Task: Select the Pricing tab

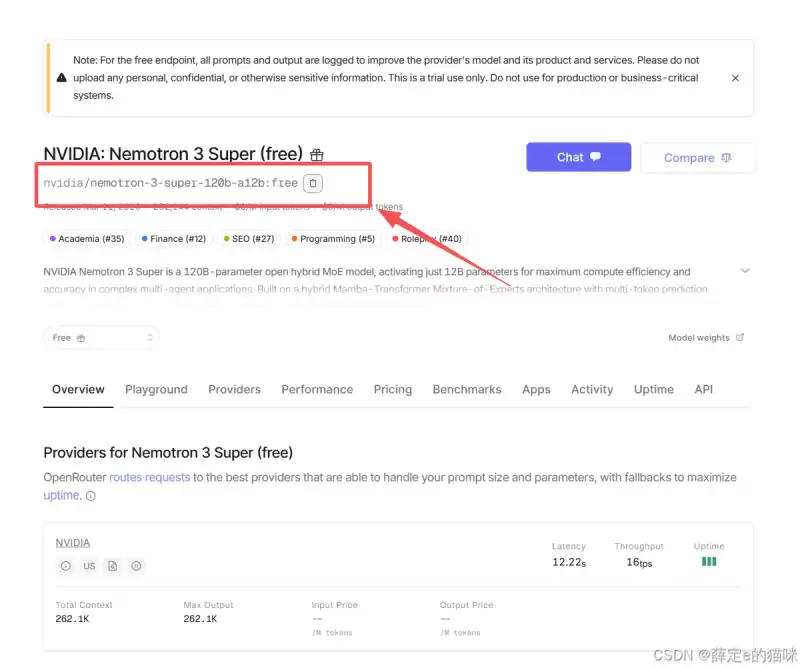Action: 392,389
